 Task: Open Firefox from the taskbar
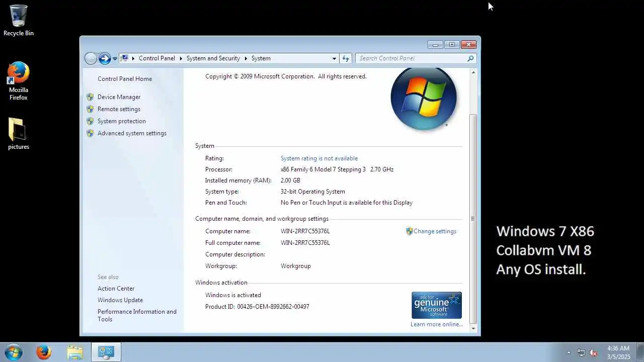click(x=44, y=352)
